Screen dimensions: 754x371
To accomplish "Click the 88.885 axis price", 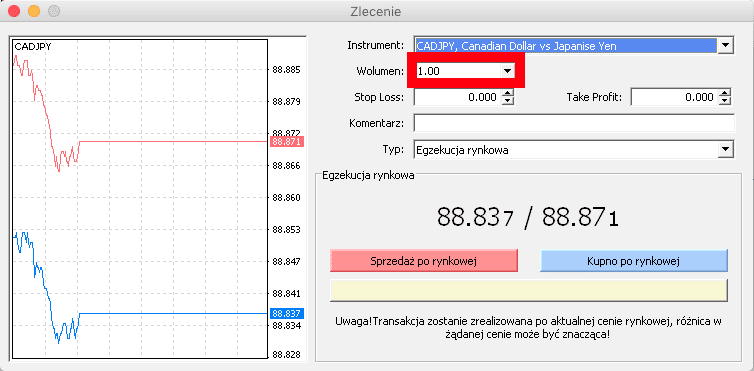I will (286, 70).
